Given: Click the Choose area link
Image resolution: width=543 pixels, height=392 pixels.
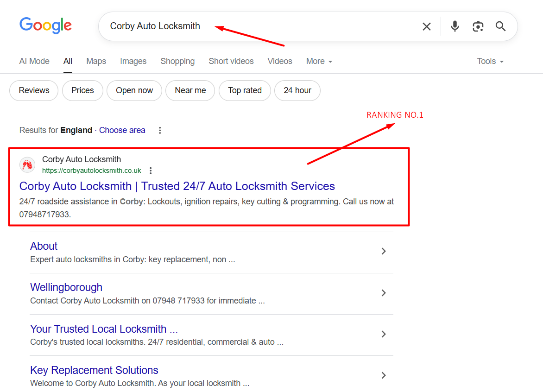Looking at the screenshot, I should point(122,130).
